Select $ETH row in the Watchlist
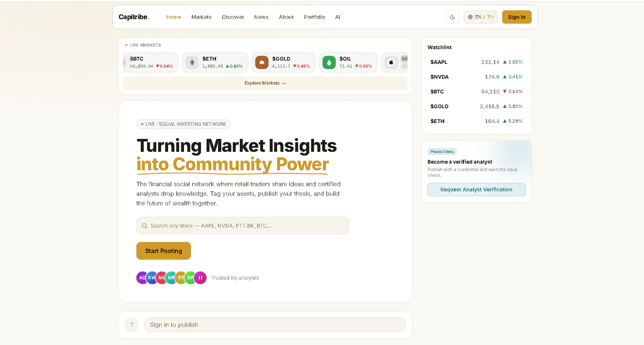Viewport: 644px width, 345px height. (x=476, y=121)
